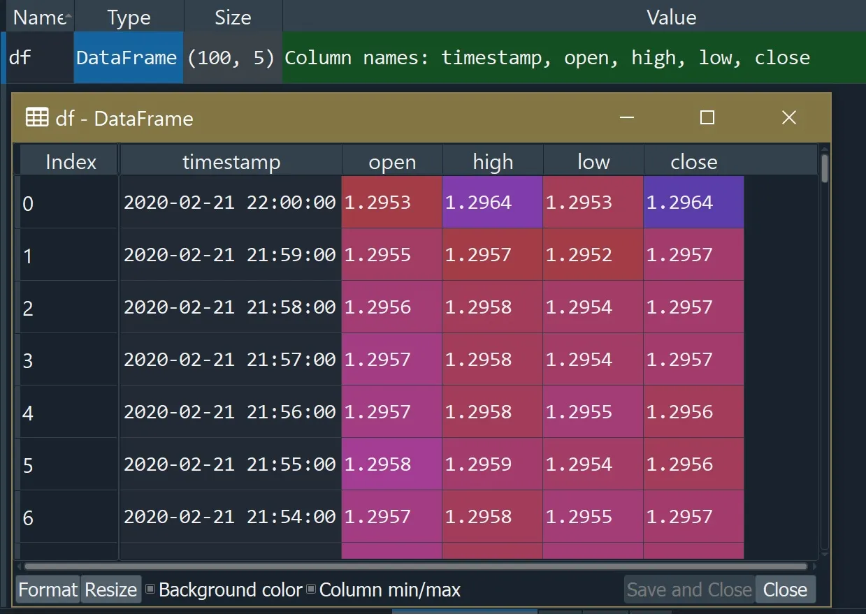Click open value 1.2957 in row 6
Screen dimensions: 866x616
pos(392,517)
